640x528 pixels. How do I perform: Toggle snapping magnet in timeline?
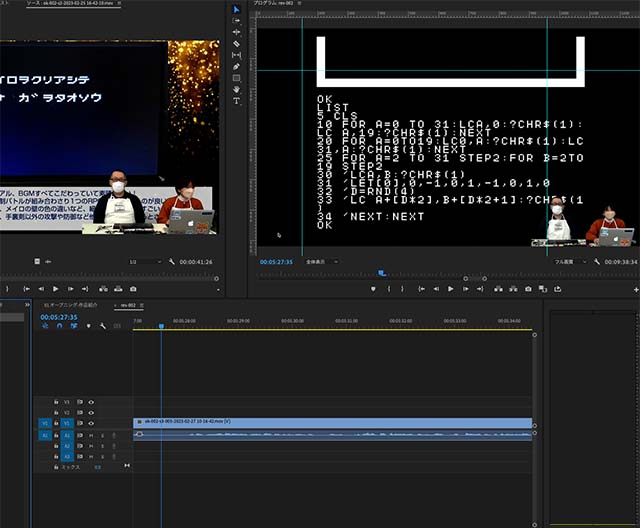[59, 326]
